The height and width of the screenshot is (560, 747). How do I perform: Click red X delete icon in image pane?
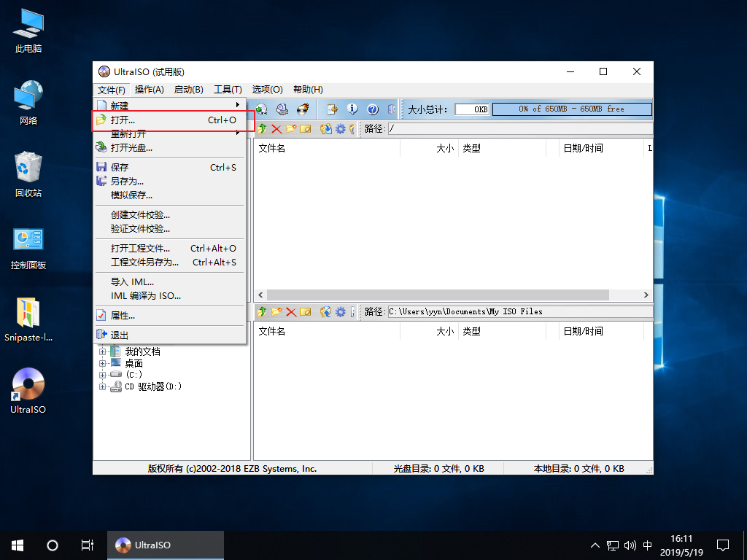tap(276, 128)
